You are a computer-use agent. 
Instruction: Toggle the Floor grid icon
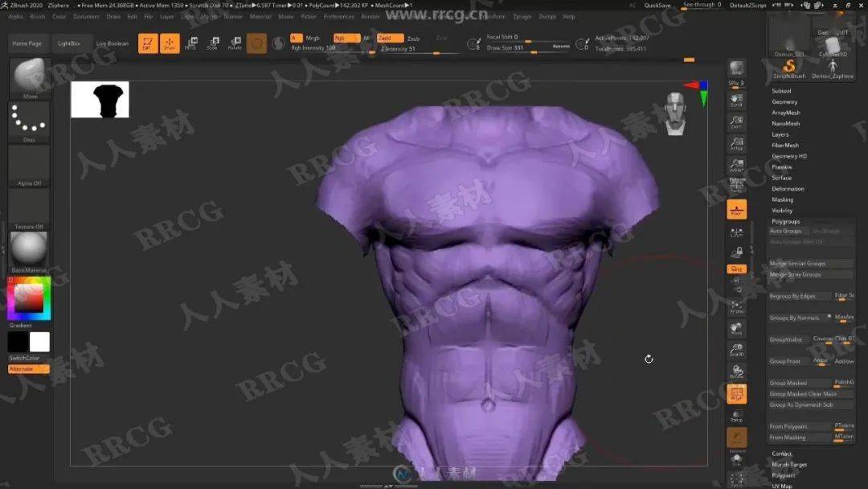point(736,208)
